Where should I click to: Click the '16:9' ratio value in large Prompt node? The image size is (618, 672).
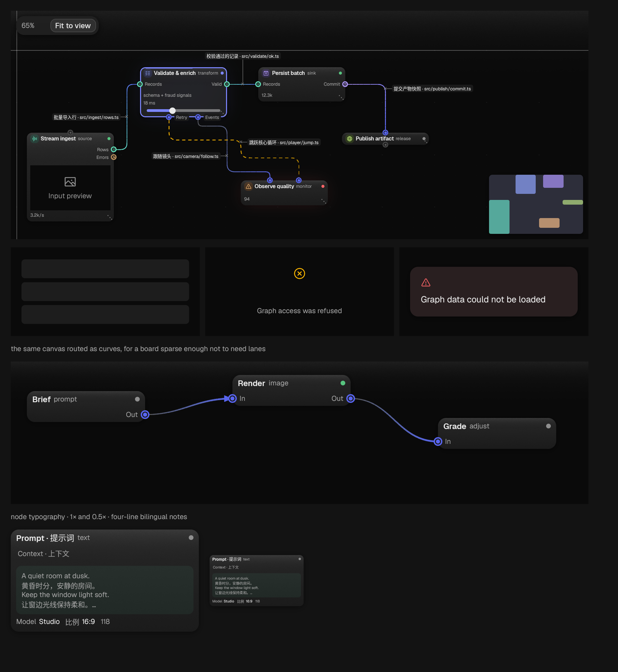[88, 622]
